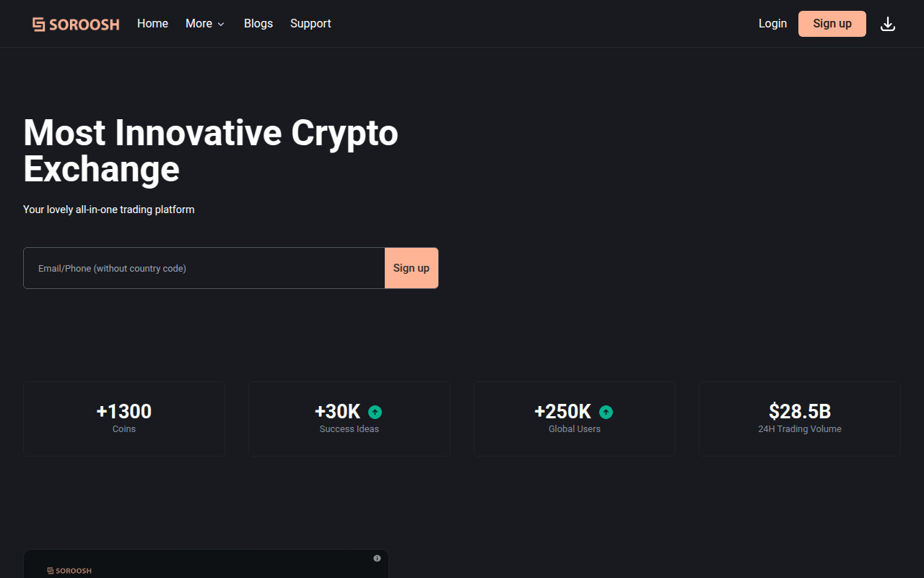
Task: Focus the Email/Phone input field
Action: [x=204, y=268]
